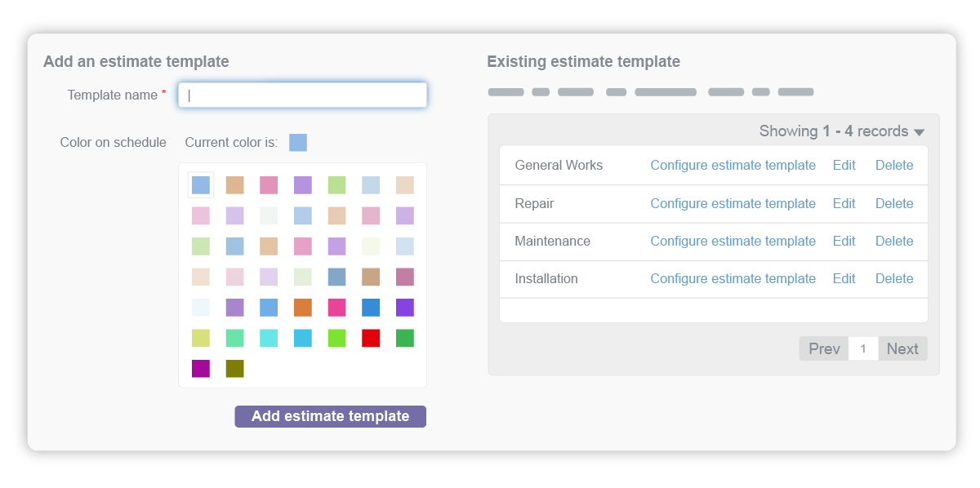This screenshot has height=488, width=980.
Task: Edit the Maintenance template
Action: point(844,241)
